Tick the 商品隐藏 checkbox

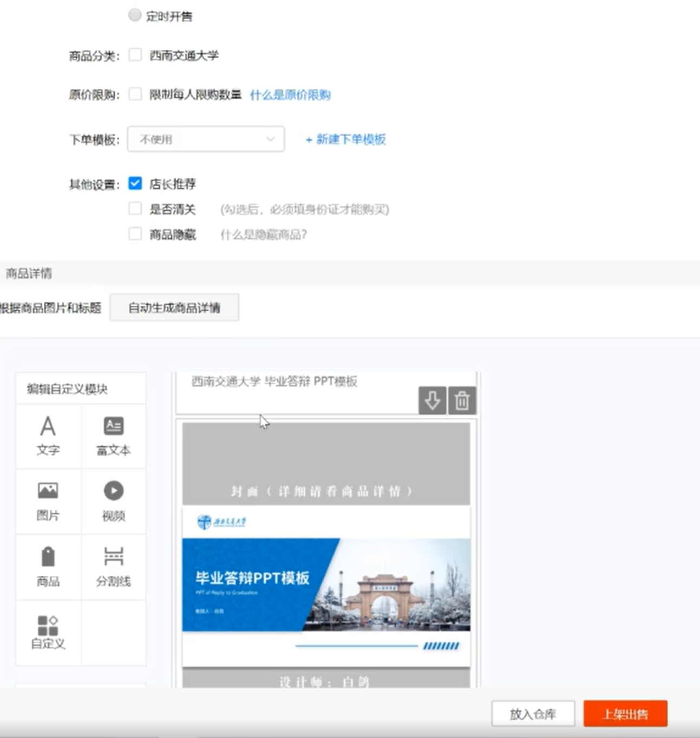point(135,234)
